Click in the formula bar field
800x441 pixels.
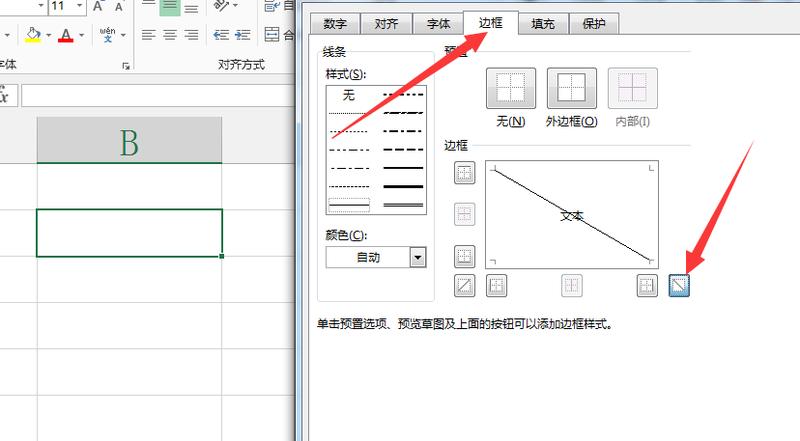158,95
